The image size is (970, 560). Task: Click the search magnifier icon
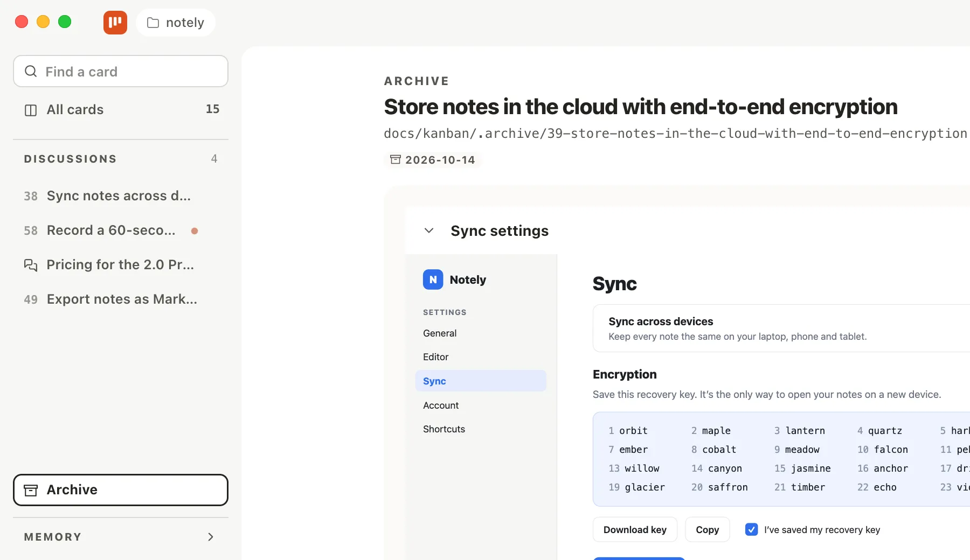point(31,71)
